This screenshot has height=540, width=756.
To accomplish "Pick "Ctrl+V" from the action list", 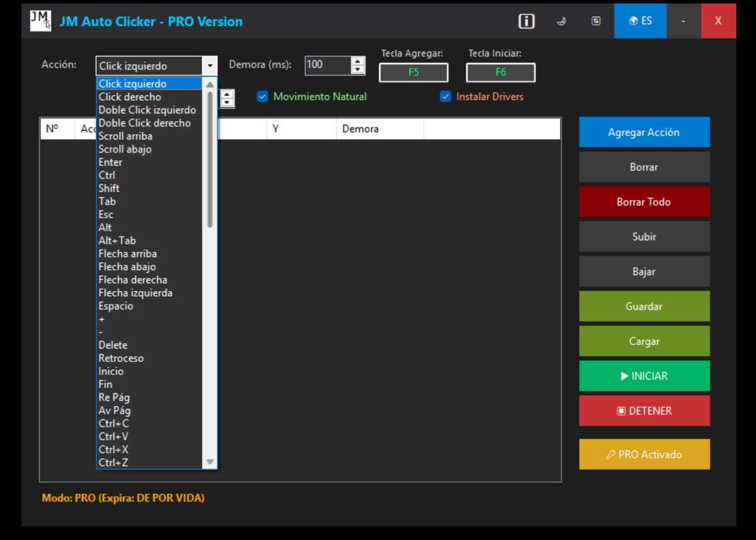I will point(113,437).
